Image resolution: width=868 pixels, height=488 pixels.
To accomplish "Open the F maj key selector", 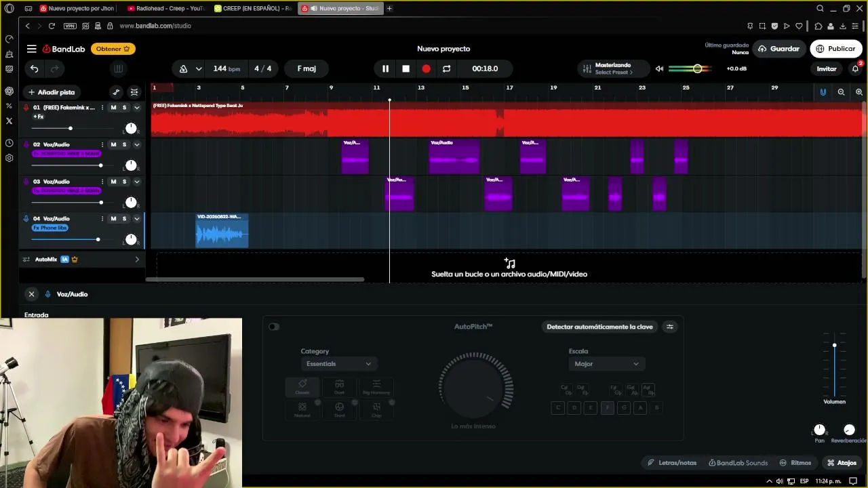I will tap(307, 68).
